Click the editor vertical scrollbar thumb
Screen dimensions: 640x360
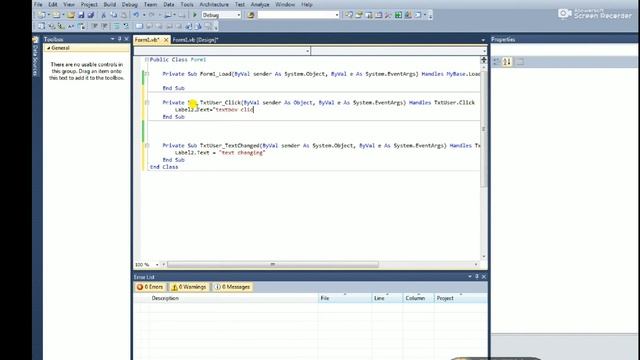click(484, 129)
